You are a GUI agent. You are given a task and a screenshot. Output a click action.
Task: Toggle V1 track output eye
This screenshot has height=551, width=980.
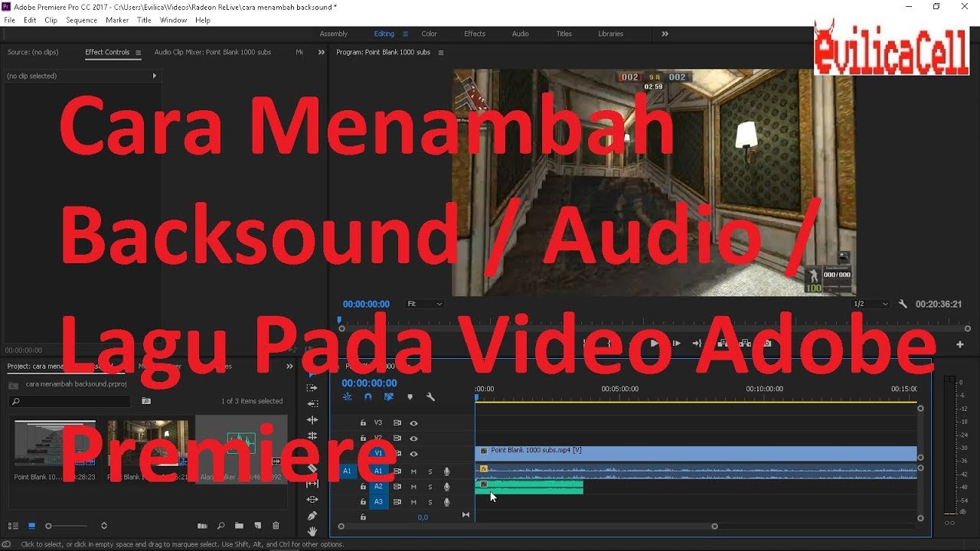click(413, 454)
